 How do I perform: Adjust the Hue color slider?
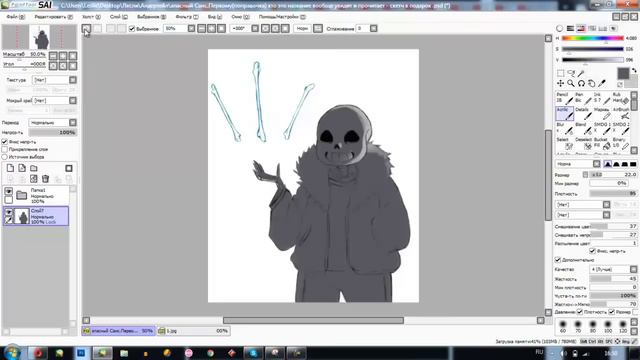[x=593, y=38]
